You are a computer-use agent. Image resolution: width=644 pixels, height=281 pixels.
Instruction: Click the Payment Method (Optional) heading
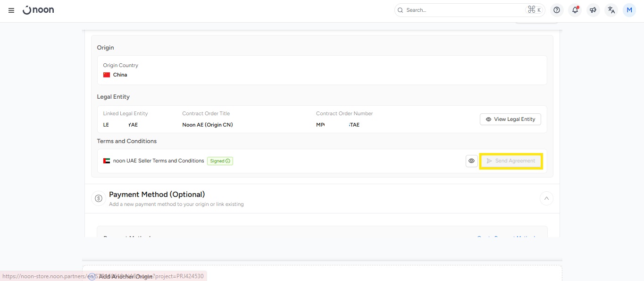point(157,195)
